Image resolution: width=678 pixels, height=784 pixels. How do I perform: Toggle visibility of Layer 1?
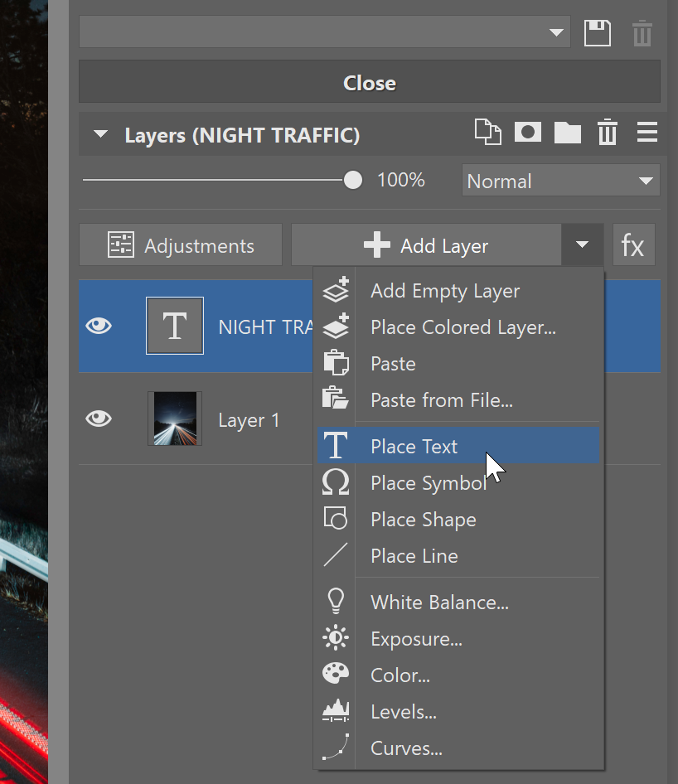tap(99, 419)
